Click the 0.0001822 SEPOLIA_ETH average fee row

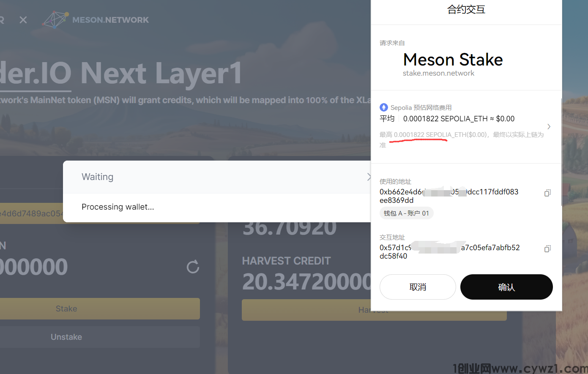point(459,119)
